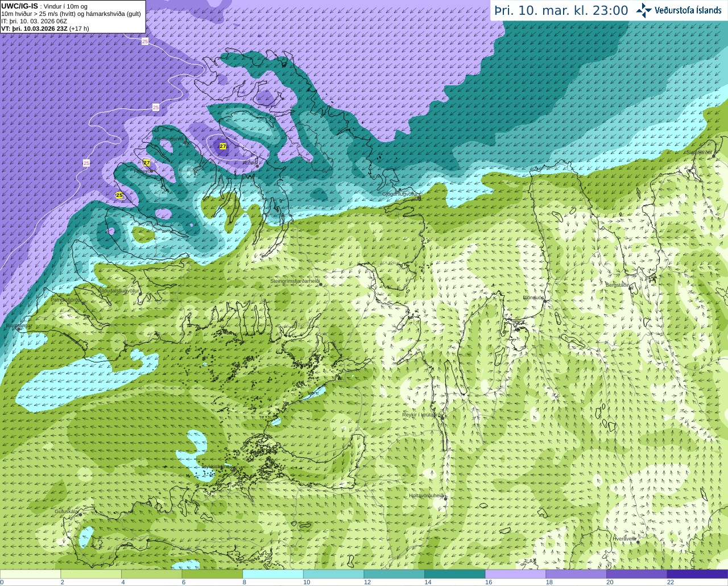The image size is (728, 586).
Task: Click the Steingrímsfjarðarheiði station label
Action: 295,281
